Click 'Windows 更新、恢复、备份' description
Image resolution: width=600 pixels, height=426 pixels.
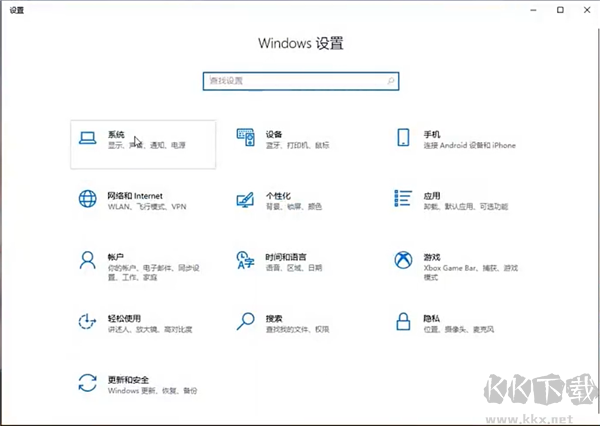click(x=152, y=391)
